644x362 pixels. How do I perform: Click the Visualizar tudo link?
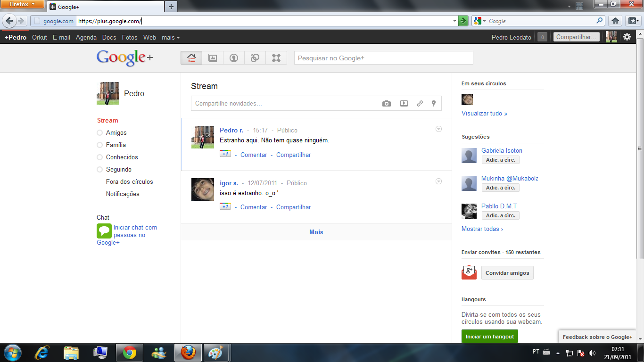pyautogui.click(x=484, y=114)
